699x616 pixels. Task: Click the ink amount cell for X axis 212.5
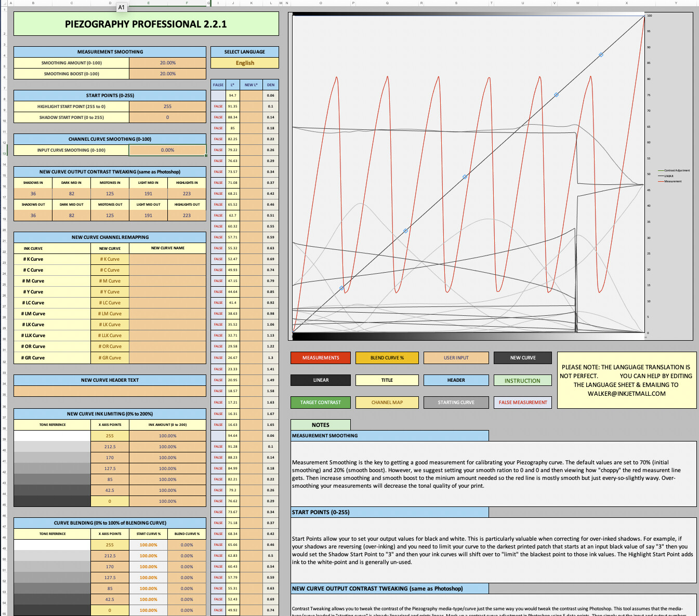tap(167, 447)
